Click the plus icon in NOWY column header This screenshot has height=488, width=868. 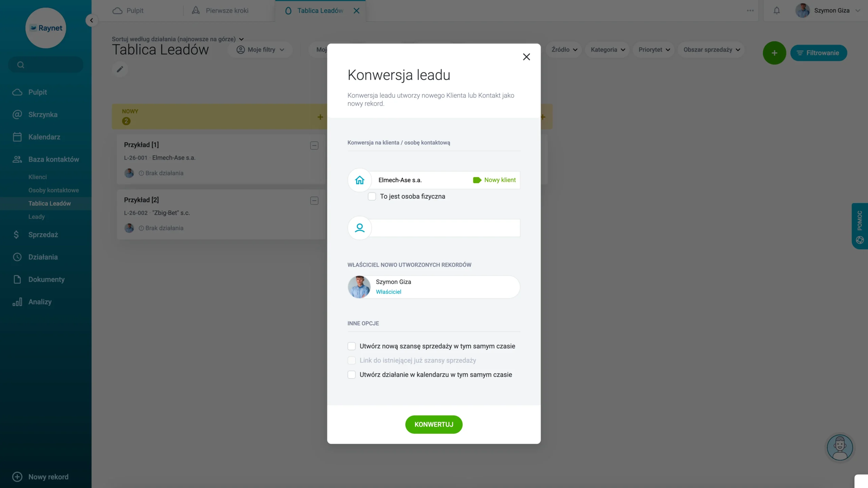pos(320,117)
